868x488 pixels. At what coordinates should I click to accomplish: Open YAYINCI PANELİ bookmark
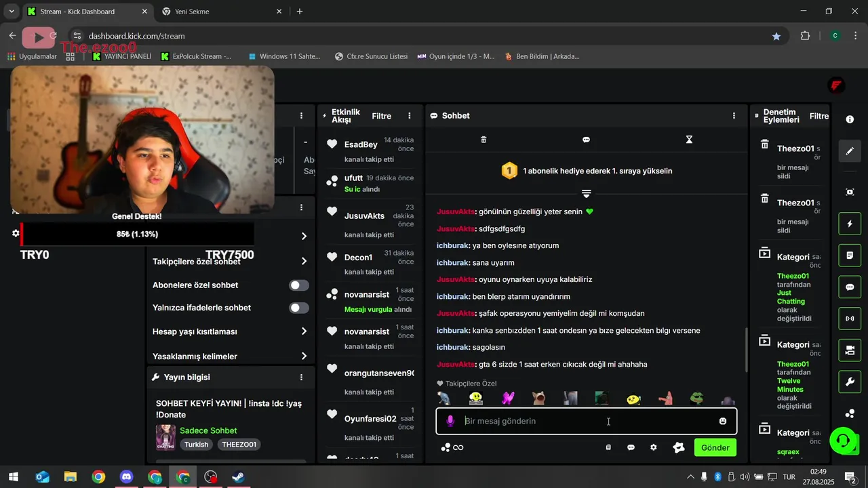pos(122,56)
